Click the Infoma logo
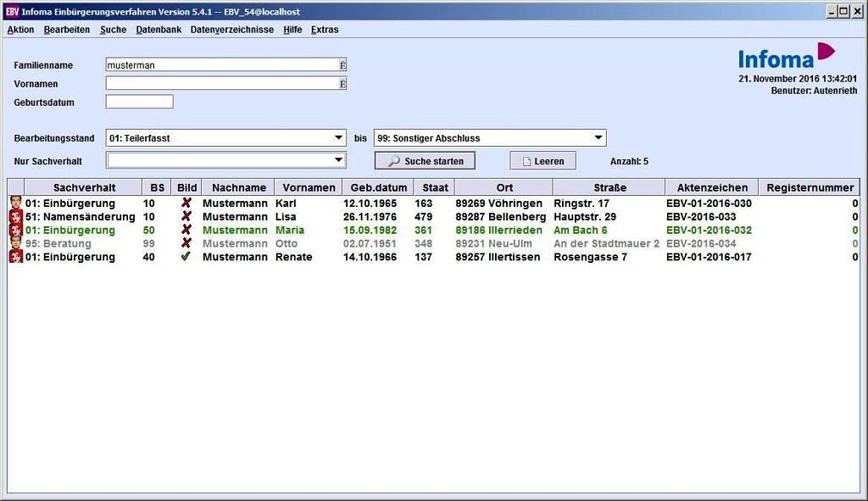 click(786, 56)
